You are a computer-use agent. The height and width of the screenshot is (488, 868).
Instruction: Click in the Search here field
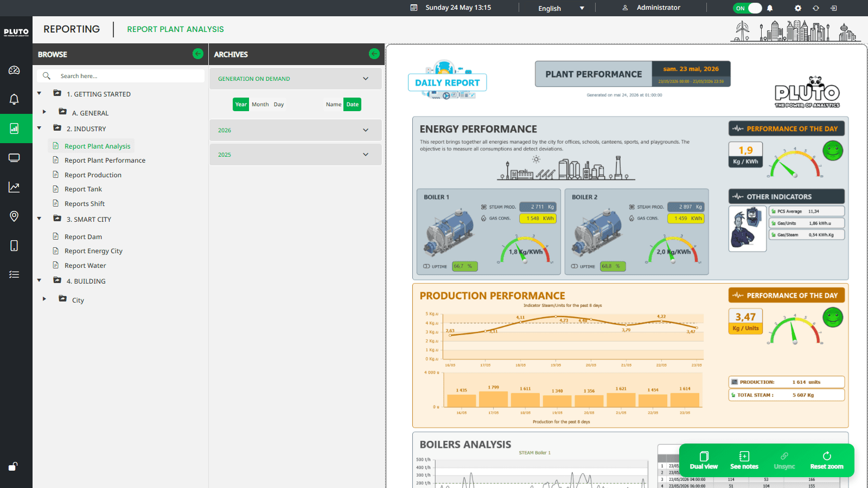[x=120, y=76]
